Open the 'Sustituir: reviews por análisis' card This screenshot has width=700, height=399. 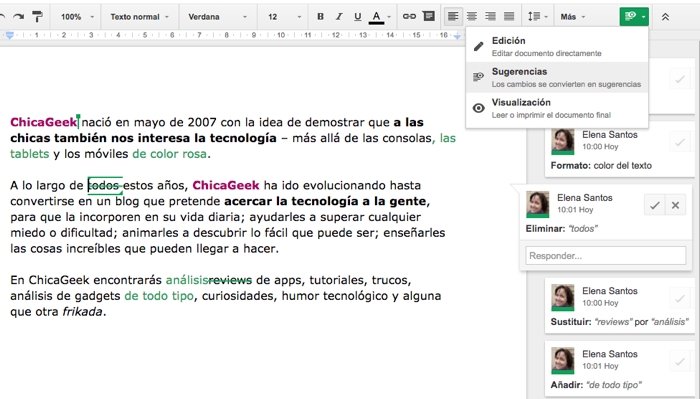click(621, 306)
